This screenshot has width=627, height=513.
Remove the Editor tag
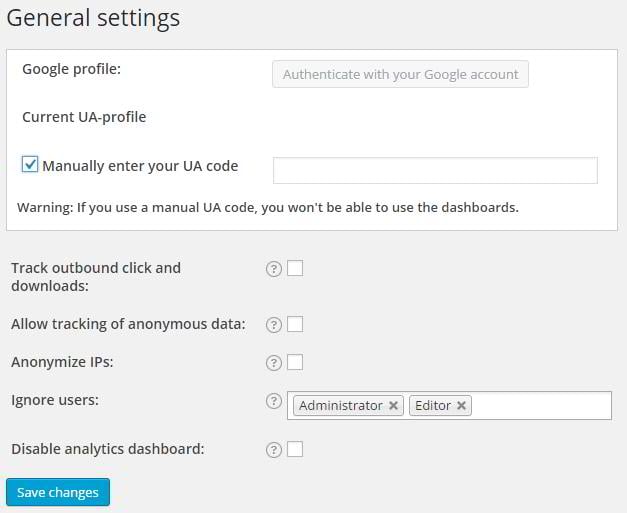coord(461,405)
